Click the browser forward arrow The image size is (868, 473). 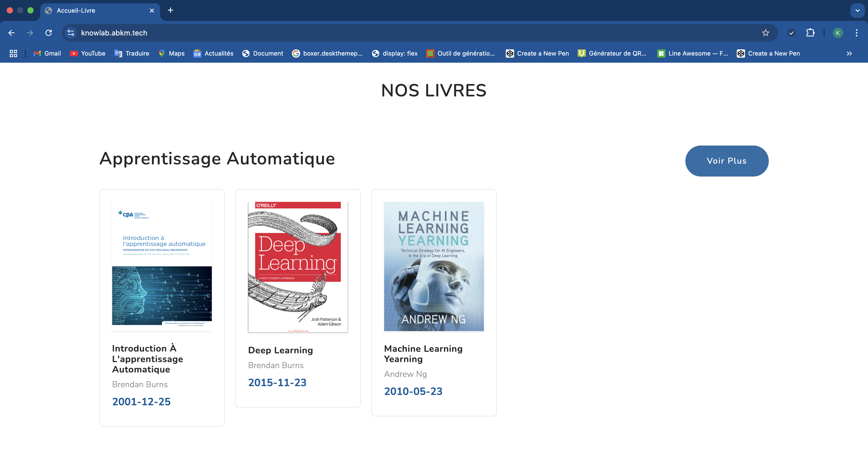point(30,33)
